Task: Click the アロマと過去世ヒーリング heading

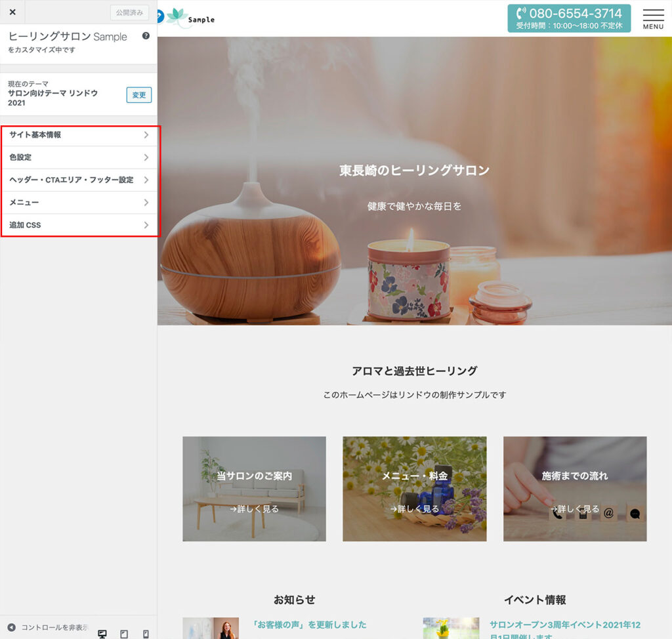Action: (x=415, y=371)
